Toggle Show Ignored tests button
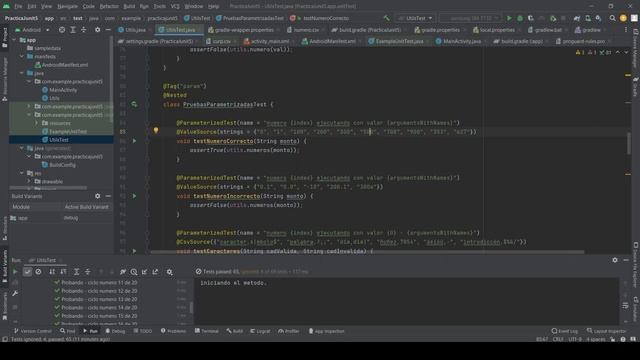The image size is (640, 360). click(38, 272)
